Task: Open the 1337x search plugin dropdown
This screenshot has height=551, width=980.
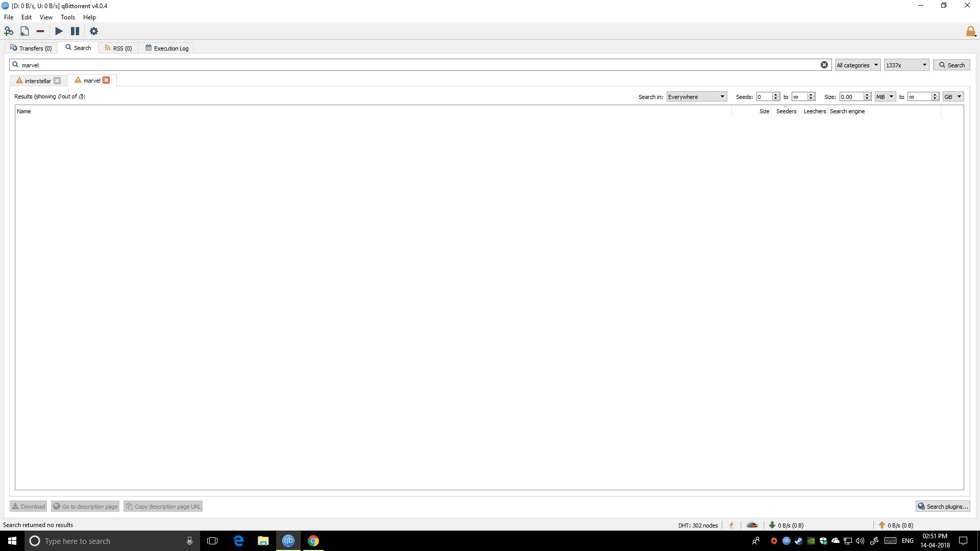Action: (x=906, y=65)
